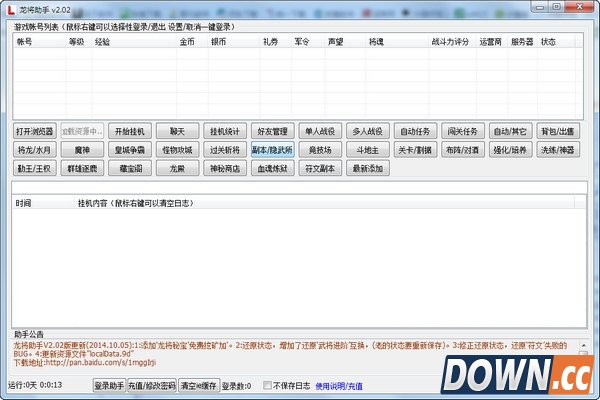Select the 单人战役 button

(x=320, y=131)
